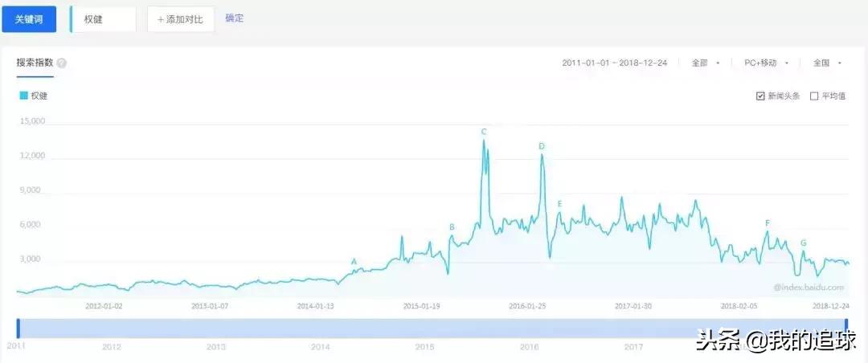The image size is (868, 363).
Task: Click news marker E on the chart
Action: [559, 204]
